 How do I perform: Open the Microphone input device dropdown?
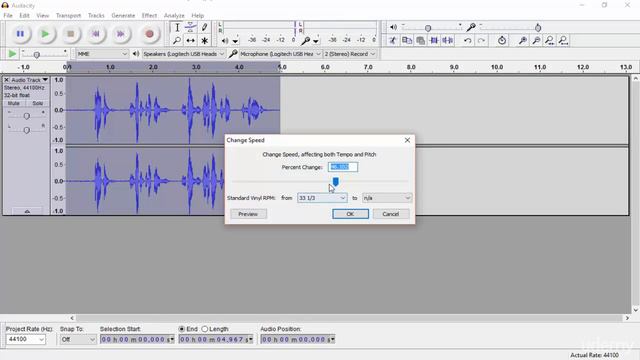pos(280,54)
